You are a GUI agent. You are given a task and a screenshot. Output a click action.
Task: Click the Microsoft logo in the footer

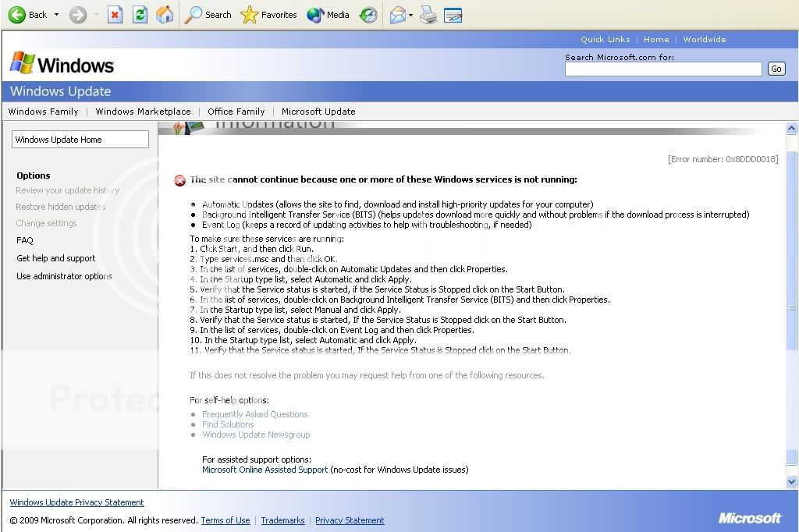[750, 518]
